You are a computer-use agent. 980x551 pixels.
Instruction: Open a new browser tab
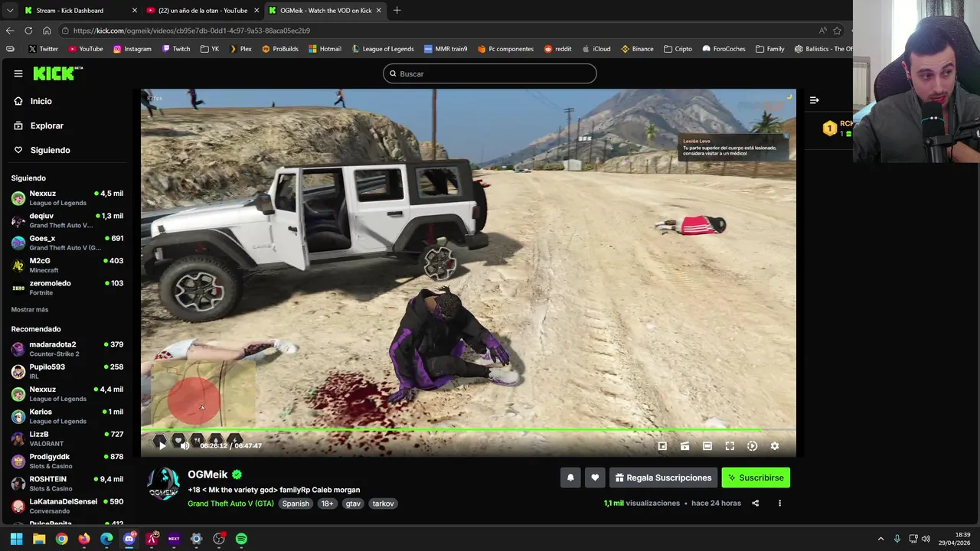397,11
